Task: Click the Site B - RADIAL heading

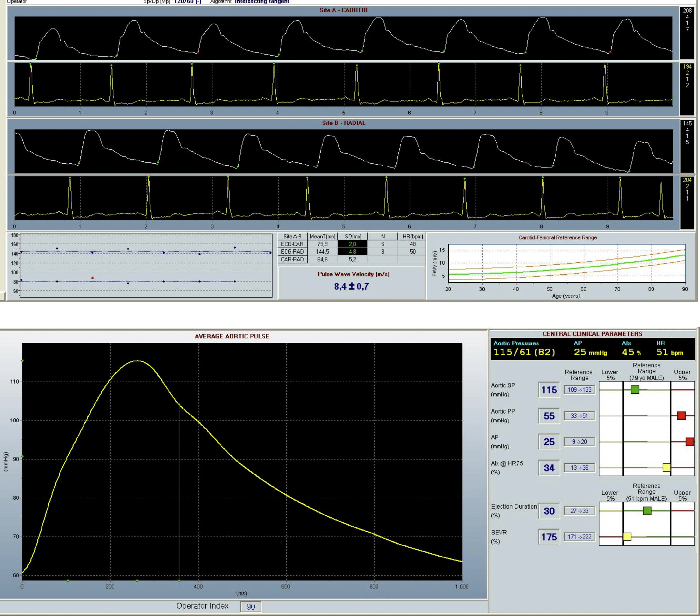Action: tap(343, 123)
